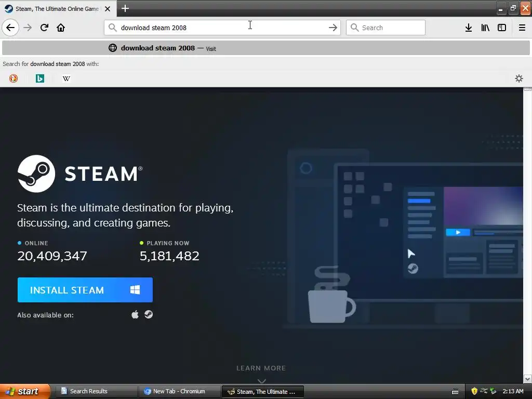Open a new browser tab
This screenshot has width=532, height=399.
125,8
